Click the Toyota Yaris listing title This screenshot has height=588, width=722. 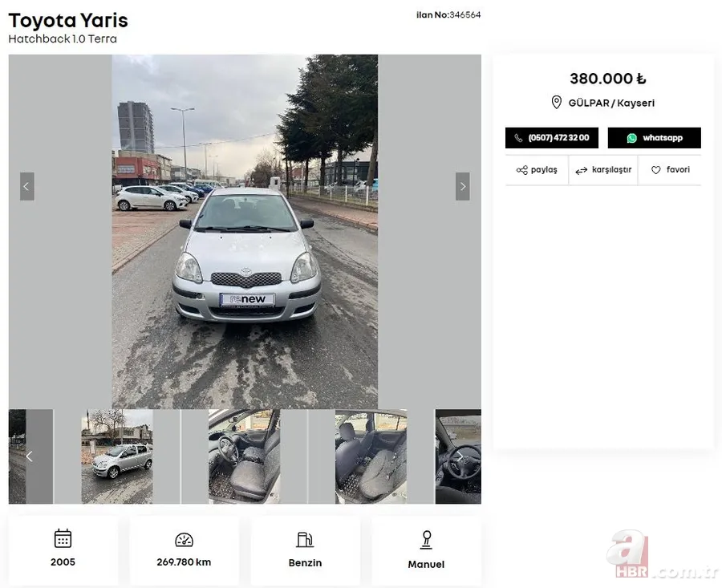pos(67,20)
